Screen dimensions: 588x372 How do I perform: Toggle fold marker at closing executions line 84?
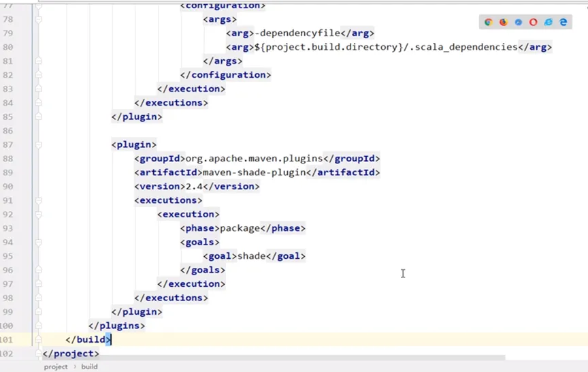pyautogui.click(x=39, y=102)
